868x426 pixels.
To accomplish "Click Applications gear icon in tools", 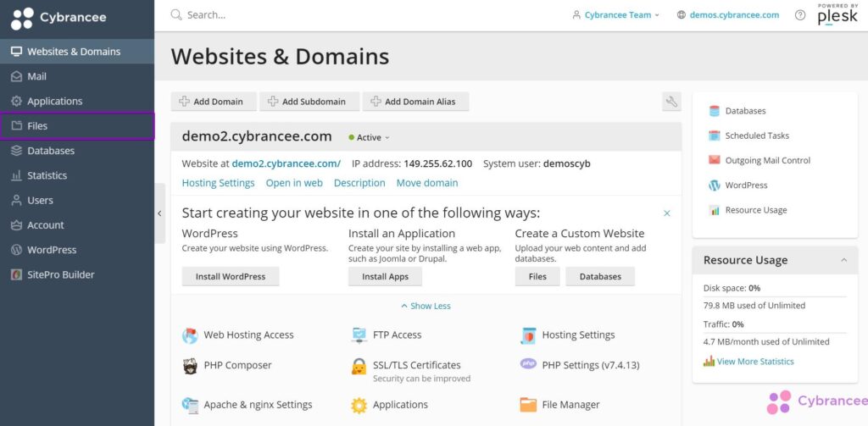I will click(359, 405).
